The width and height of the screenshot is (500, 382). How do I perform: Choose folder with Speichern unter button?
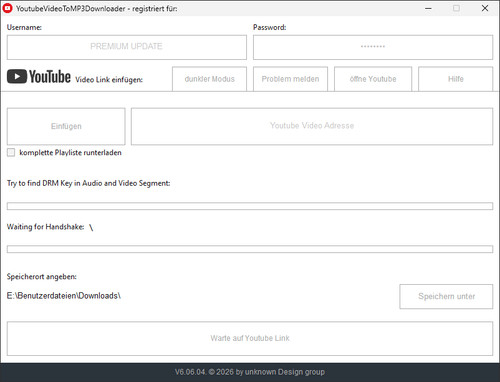click(446, 296)
